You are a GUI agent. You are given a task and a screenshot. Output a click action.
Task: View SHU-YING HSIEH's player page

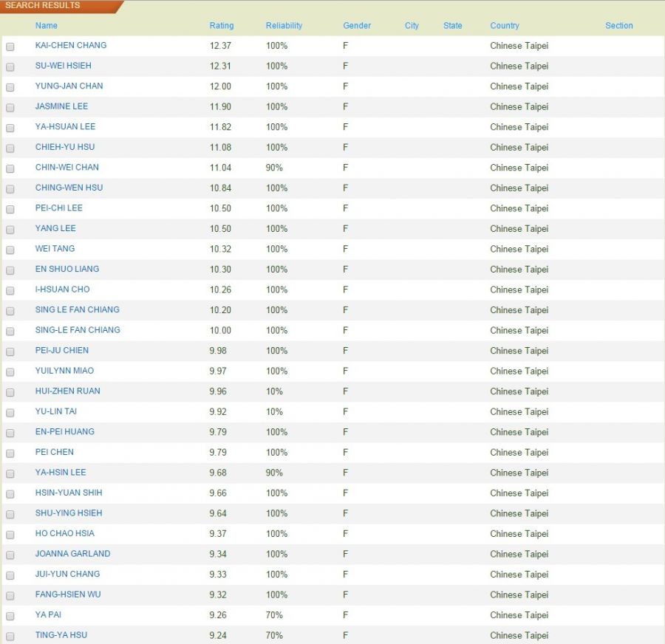69,513
